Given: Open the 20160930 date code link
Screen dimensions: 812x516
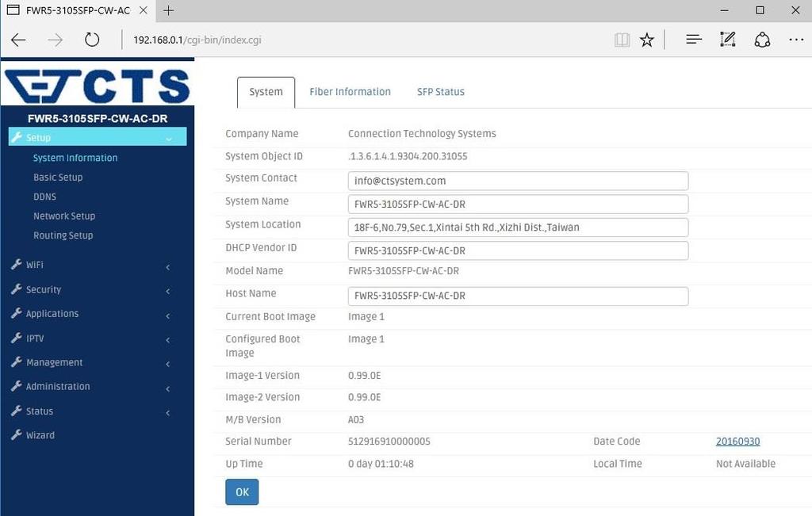Looking at the screenshot, I should [738, 441].
